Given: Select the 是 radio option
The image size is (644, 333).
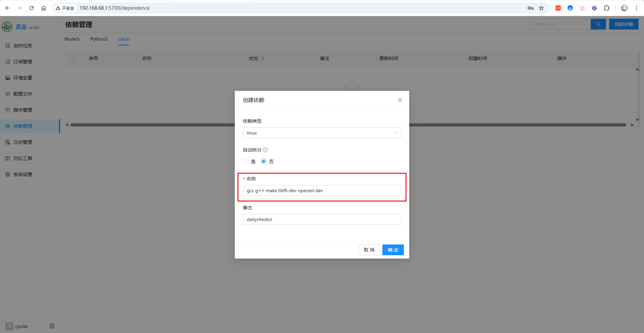Looking at the screenshot, I should point(246,161).
